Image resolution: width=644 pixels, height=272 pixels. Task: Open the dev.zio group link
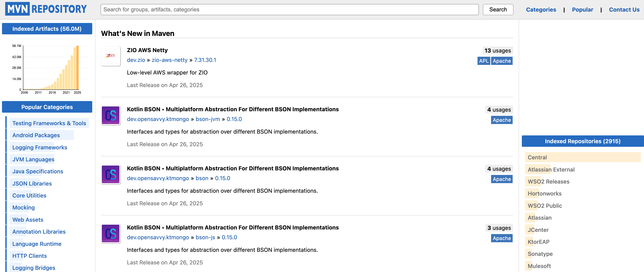tap(136, 60)
